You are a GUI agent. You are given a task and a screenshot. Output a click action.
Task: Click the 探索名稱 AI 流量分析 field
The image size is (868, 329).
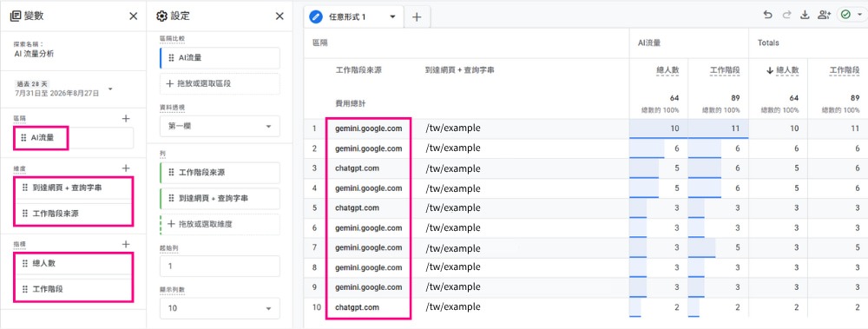pyautogui.click(x=35, y=55)
